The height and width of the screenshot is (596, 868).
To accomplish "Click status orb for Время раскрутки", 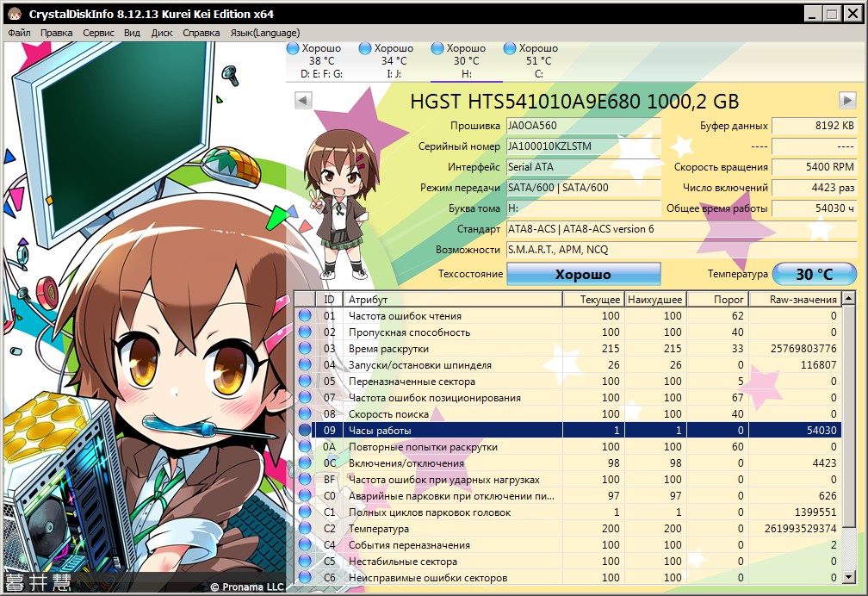I will 305,349.
